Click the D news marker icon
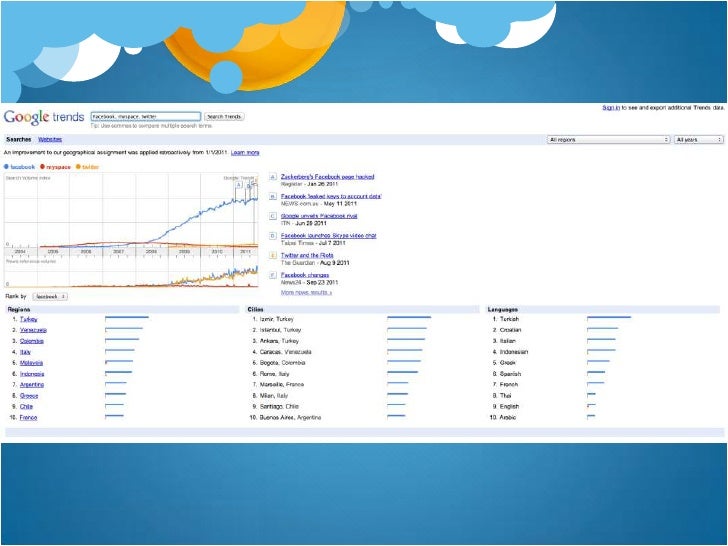Image resolution: width=728 pixels, height=546 pixels. click(x=273, y=236)
